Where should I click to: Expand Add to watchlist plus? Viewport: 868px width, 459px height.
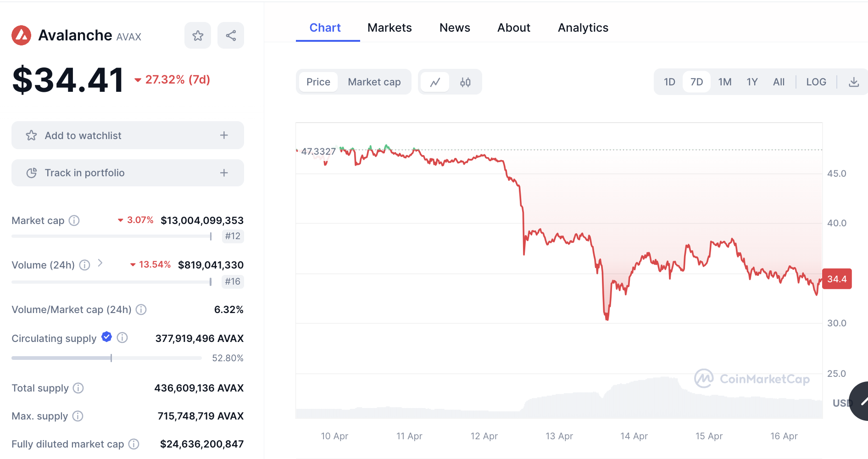tap(224, 135)
